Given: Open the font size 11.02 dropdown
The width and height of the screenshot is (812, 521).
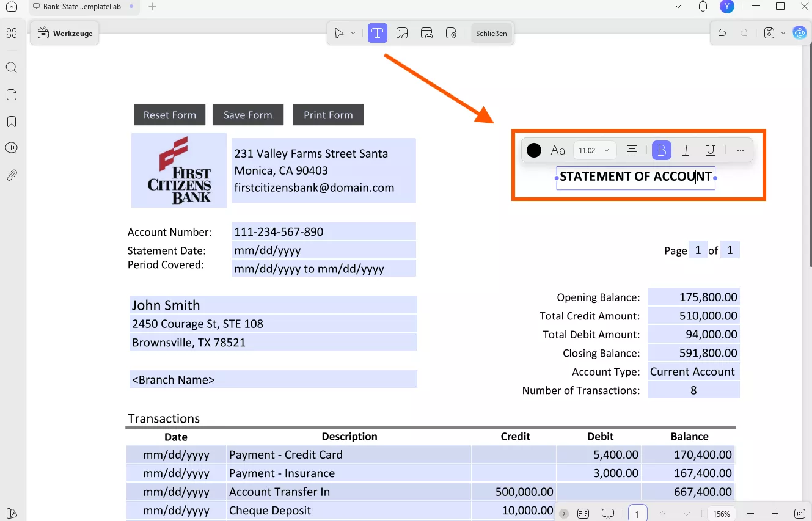Looking at the screenshot, I should coord(594,150).
